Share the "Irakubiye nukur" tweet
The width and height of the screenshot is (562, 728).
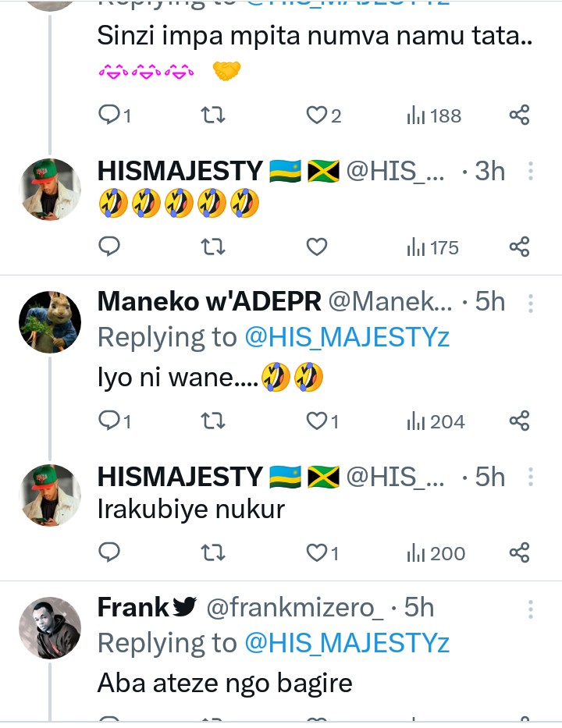click(x=520, y=553)
